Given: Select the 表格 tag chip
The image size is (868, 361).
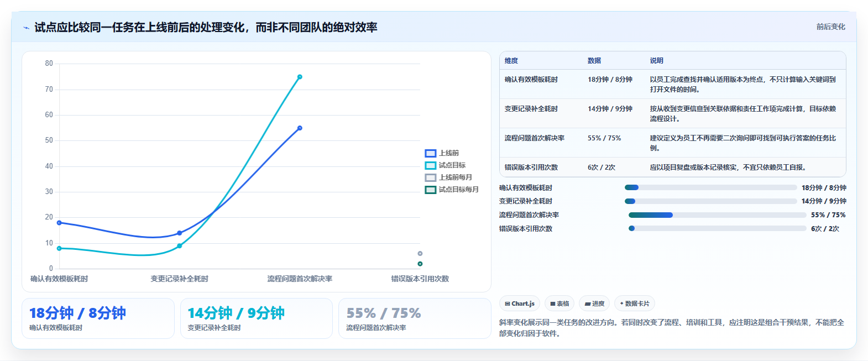Looking at the screenshot, I should click(x=560, y=304).
